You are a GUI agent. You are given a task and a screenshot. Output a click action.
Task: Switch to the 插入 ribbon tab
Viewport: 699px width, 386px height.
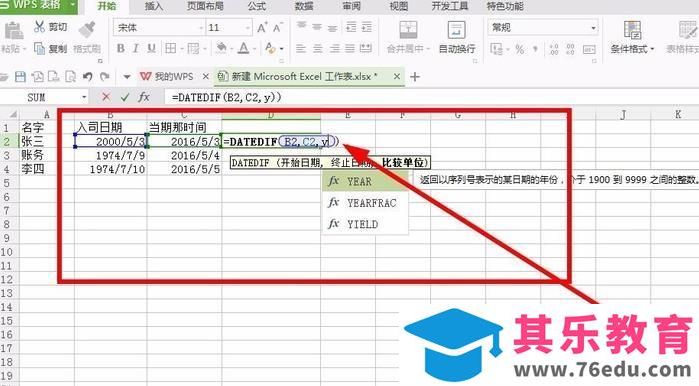click(x=154, y=6)
